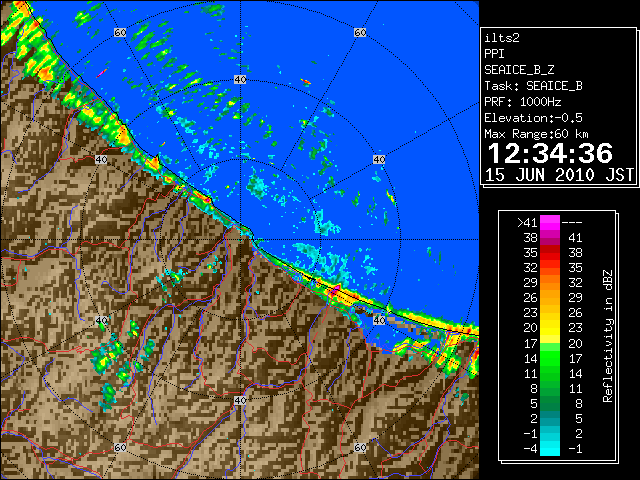This screenshot has width=640, height=480.
Task: Click the '-4' legend label
Action: (x=530, y=449)
